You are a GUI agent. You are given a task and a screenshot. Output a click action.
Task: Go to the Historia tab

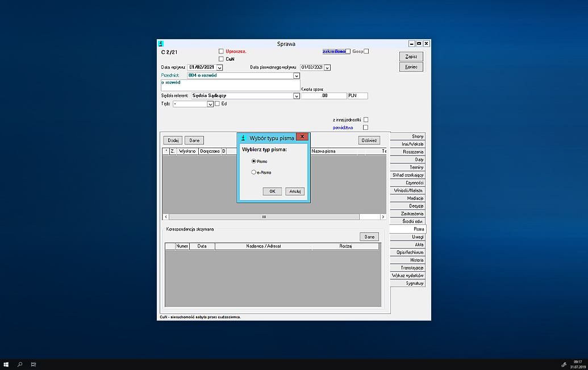tap(408, 260)
